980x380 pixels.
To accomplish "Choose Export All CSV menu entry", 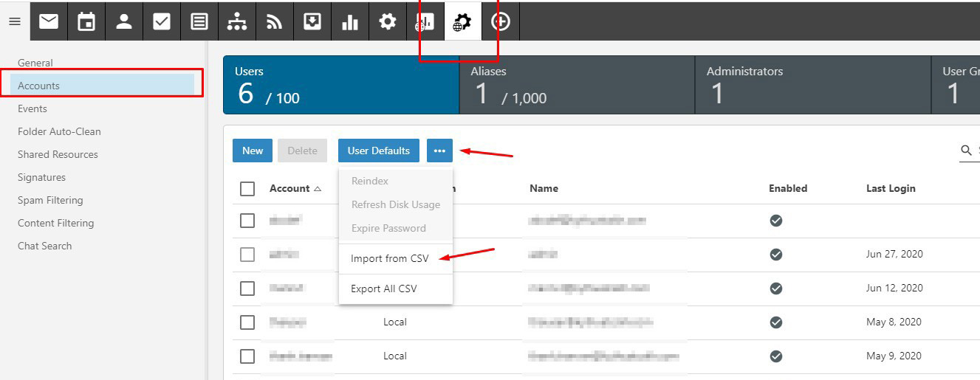I will (x=384, y=289).
